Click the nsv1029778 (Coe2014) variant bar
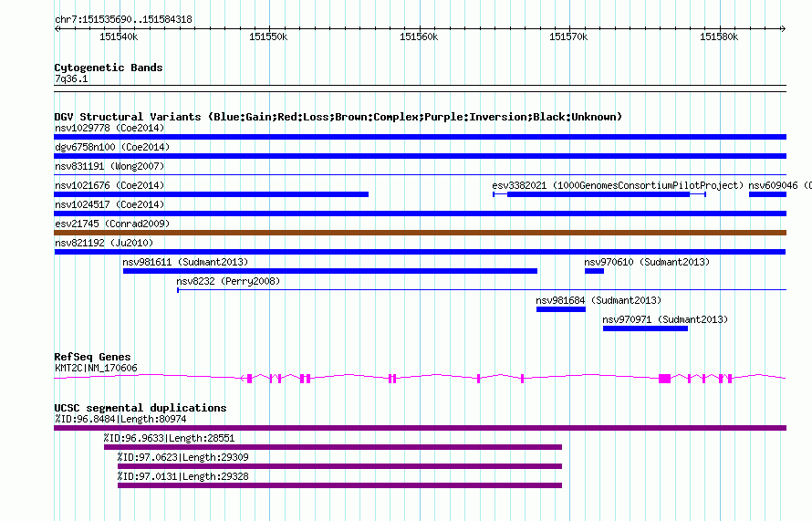Viewport: 812px width, 521px height. (x=420, y=137)
